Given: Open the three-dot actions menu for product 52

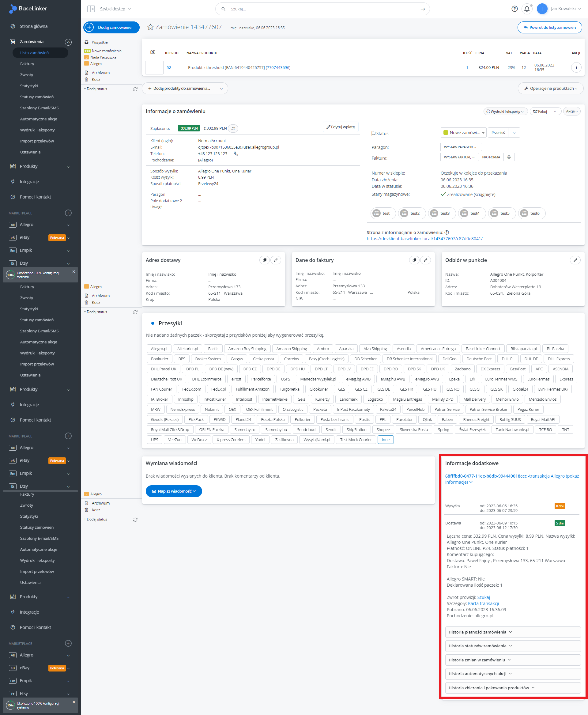Looking at the screenshot, I should click(576, 67).
